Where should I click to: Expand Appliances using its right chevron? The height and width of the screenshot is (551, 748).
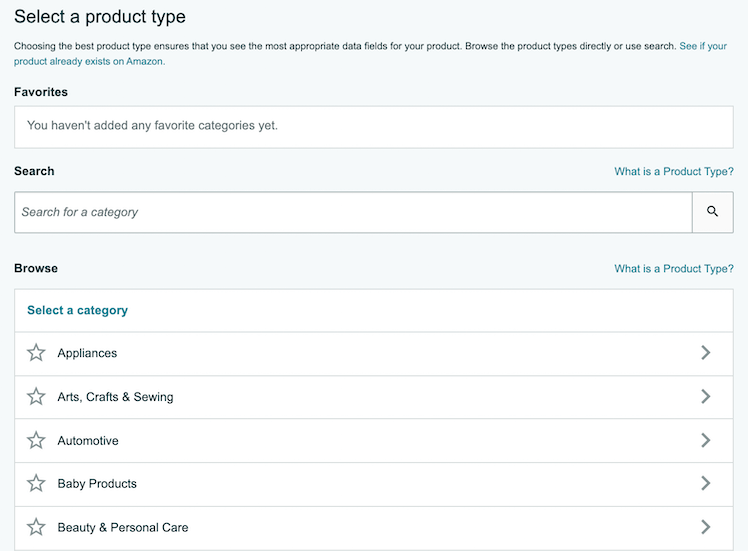click(x=705, y=353)
